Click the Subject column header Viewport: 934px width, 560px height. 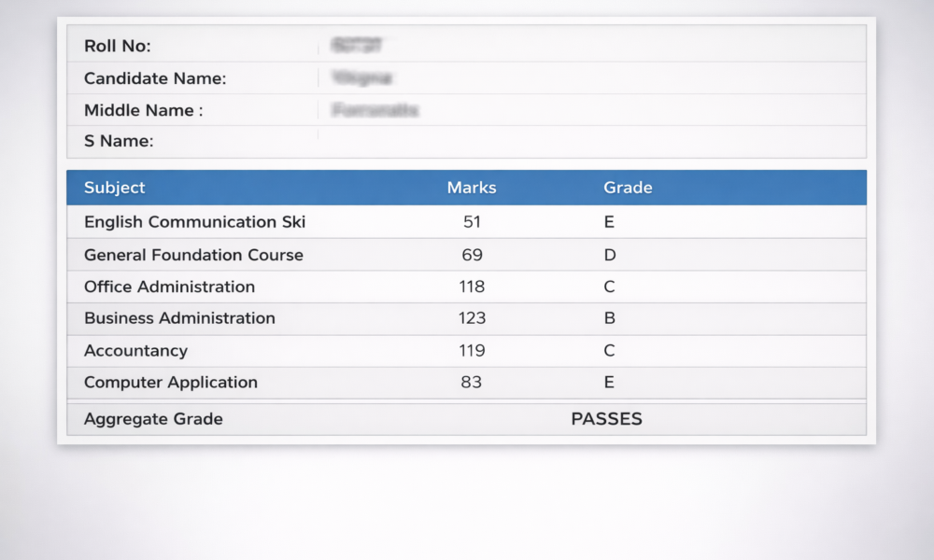coord(115,188)
